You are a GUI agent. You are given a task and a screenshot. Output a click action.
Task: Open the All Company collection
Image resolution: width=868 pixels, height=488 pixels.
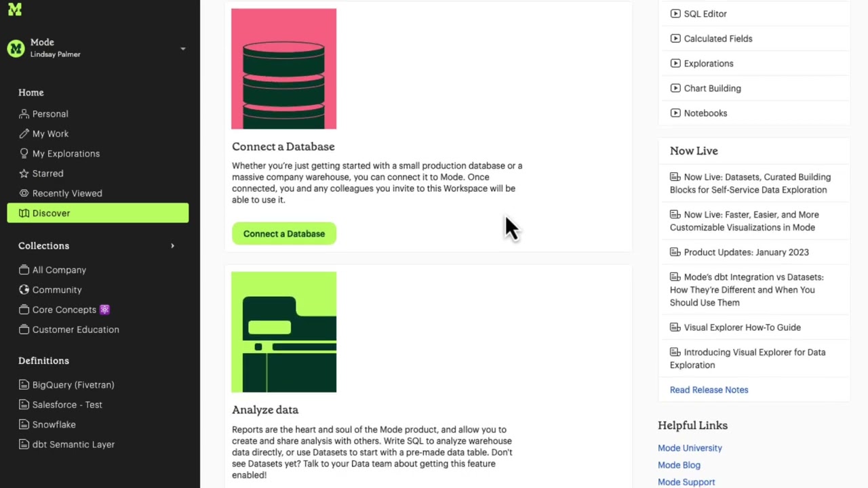[x=59, y=270]
